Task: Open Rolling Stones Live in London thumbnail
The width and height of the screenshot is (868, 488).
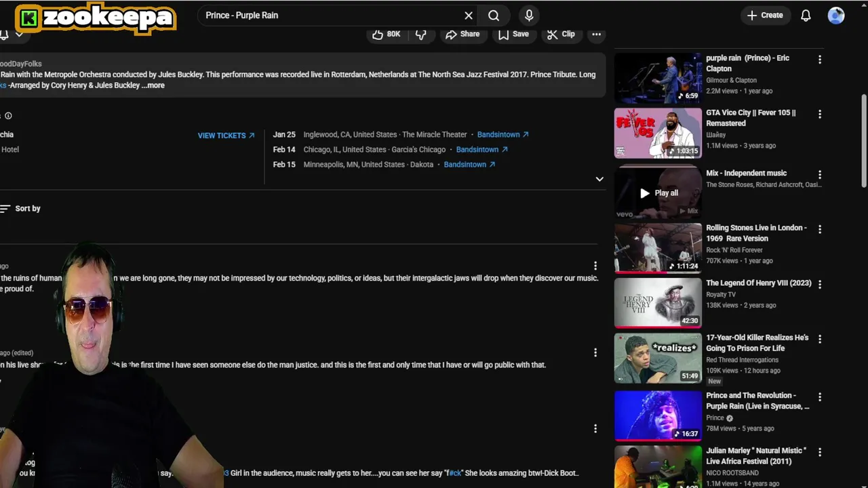Action: (x=658, y=248)
